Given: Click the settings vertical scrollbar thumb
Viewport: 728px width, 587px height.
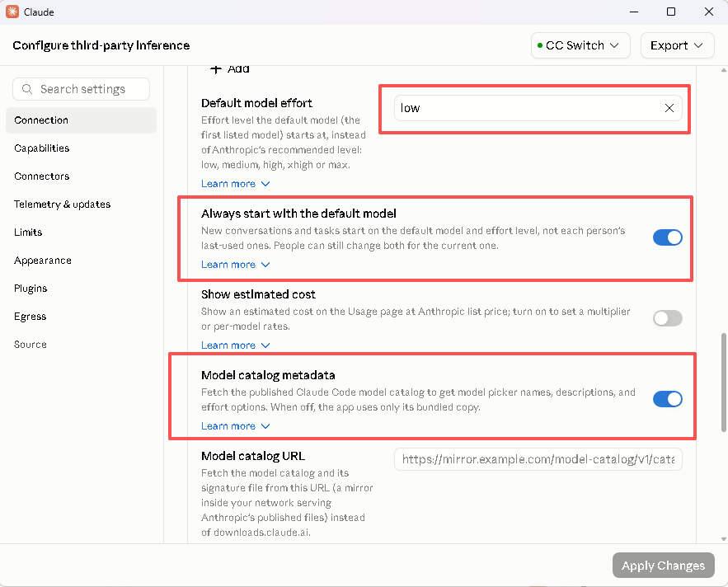Looking at the screenshot, I should pos(723,383).
